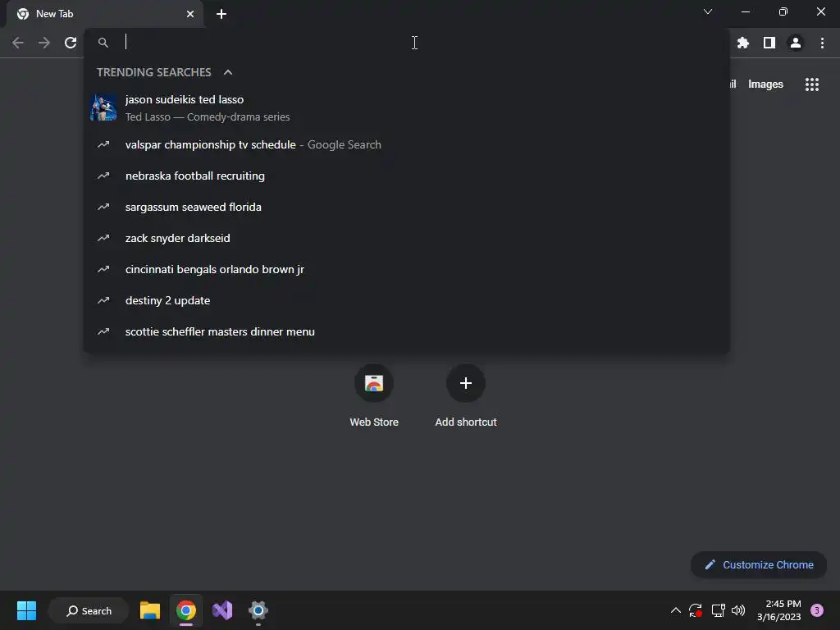Select the New Tab tab
This screenshot has width=840, height=630.
104,14
